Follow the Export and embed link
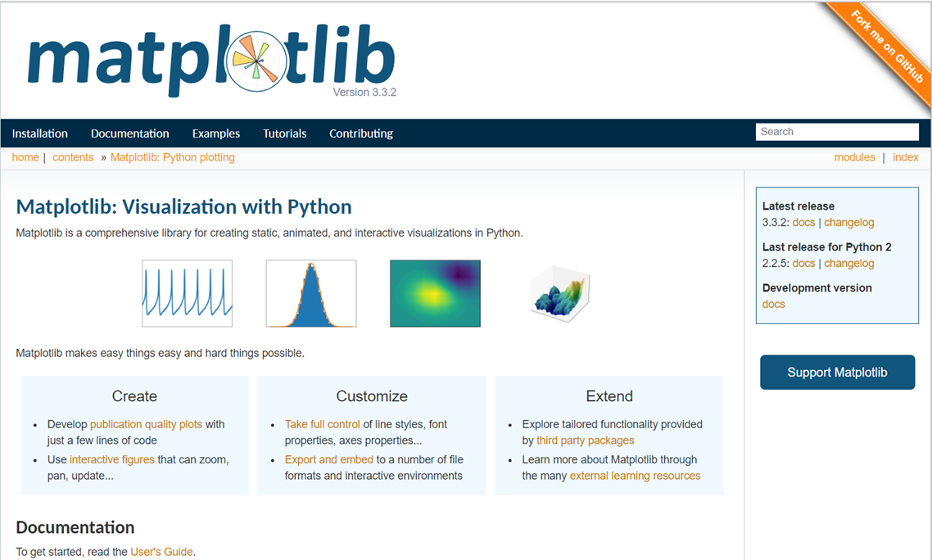Viewport: 932px width, 560px height. 328,459
